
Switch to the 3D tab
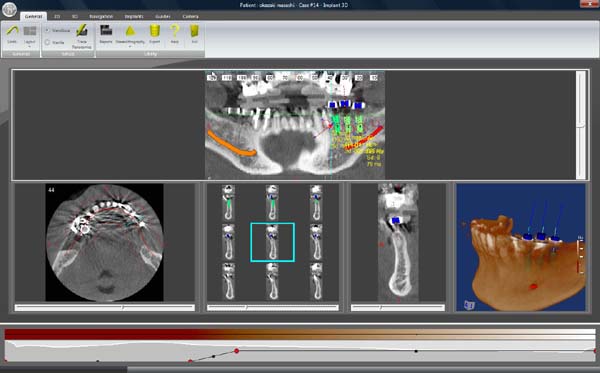75,16
